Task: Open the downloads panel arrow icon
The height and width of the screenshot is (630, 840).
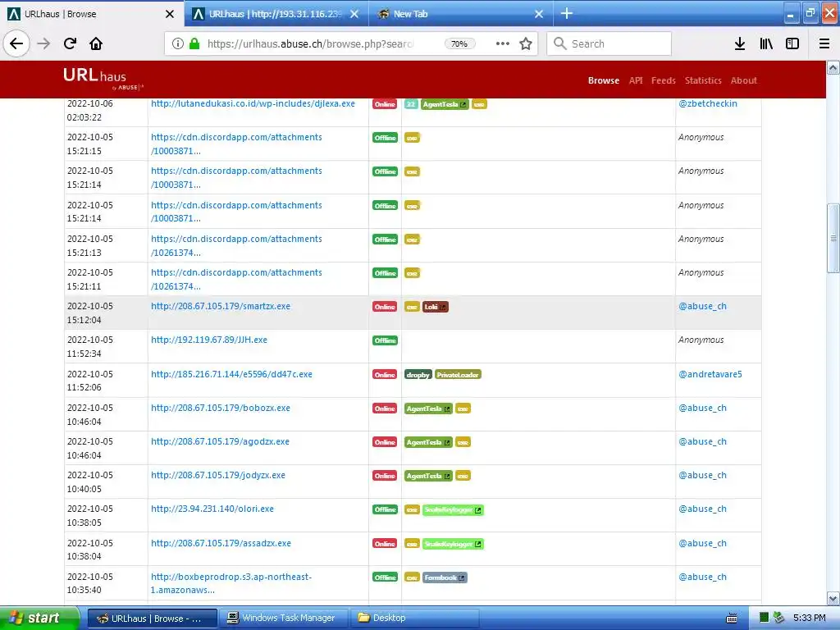Action: (740, 43)
